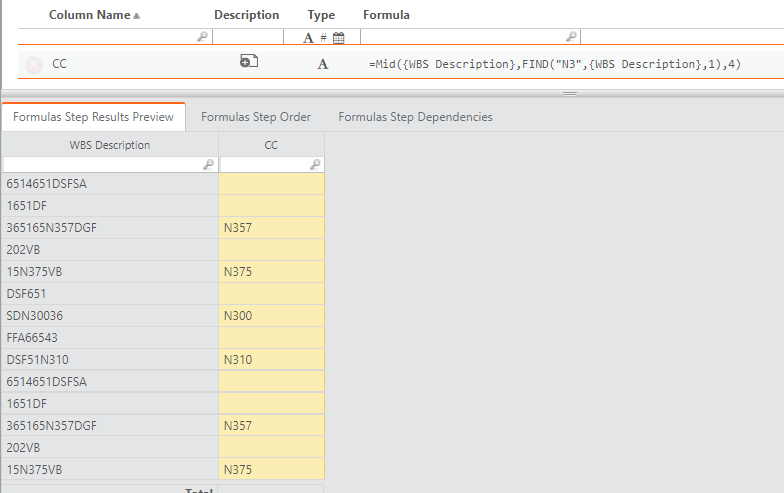The height and width of the screenshot is (493, 784).
Task: Click search icon in CC column filter
Action: (x=315, y=164)
